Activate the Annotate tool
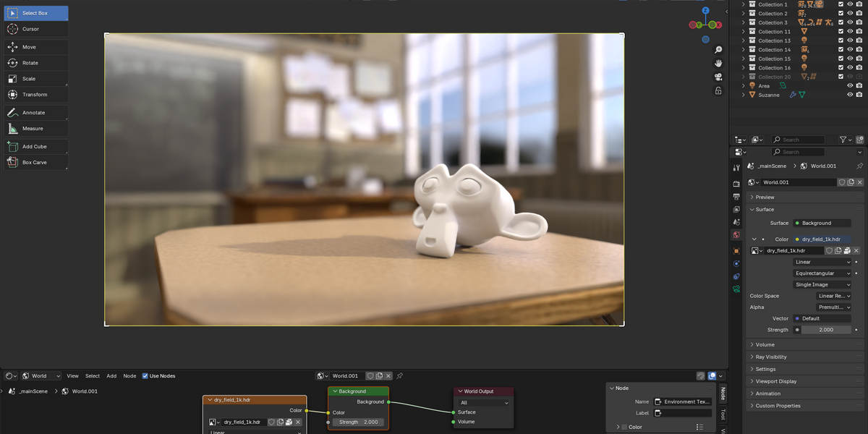Viewport: 868px width, 434px height. coord(36,113)
